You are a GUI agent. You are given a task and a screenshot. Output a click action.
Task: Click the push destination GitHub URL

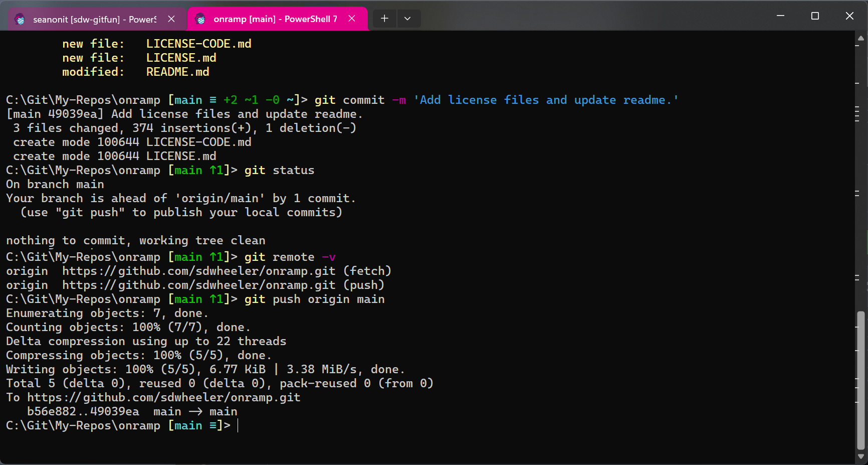tap(164, 397)
